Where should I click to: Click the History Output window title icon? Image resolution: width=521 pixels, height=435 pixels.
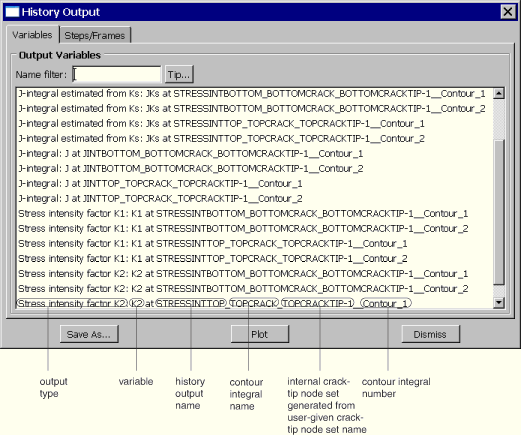[x=12, y=12]
